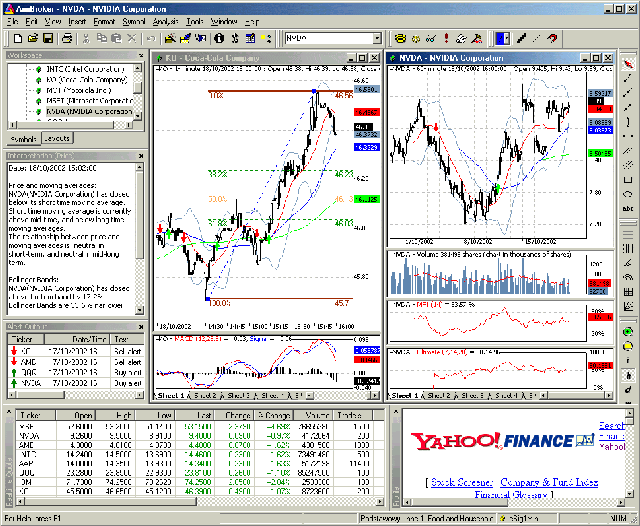This screenshot has height=526, width=640.
Task: Select the arrow pointer drawing tool
Action: coord(628,64)
